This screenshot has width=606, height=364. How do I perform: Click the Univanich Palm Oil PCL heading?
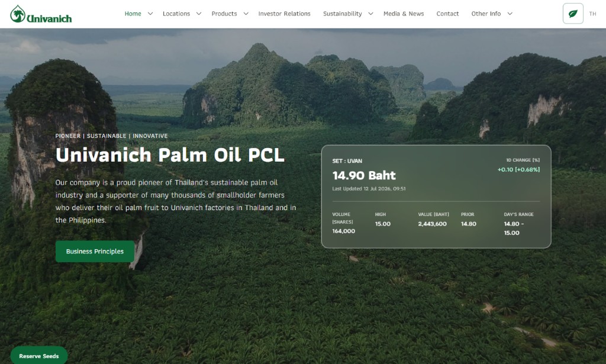(x=170, y=155)
